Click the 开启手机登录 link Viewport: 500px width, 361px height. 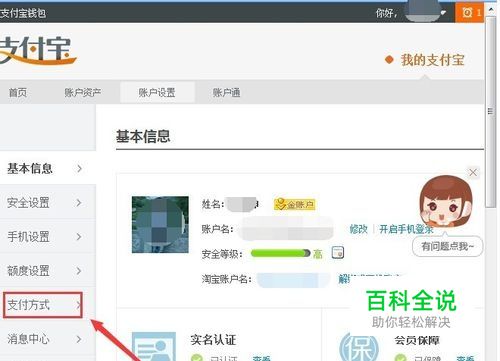pos(406,229)
